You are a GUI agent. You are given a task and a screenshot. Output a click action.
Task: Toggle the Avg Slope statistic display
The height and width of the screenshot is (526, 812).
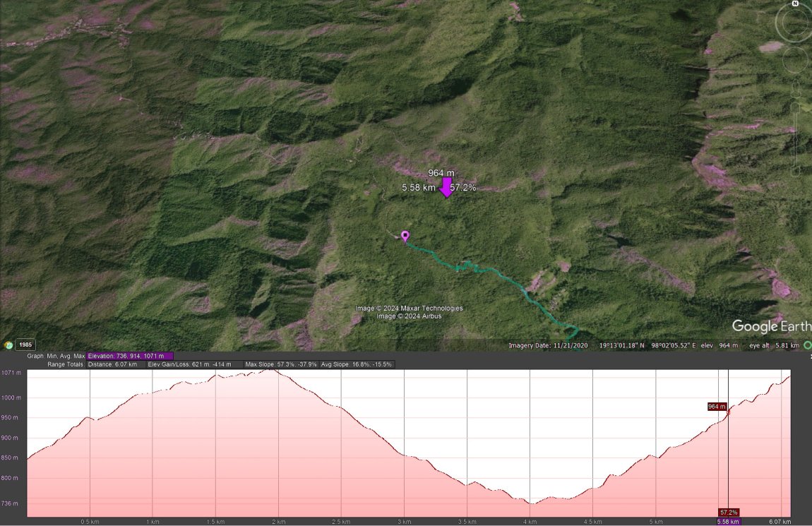click(357, 364)
